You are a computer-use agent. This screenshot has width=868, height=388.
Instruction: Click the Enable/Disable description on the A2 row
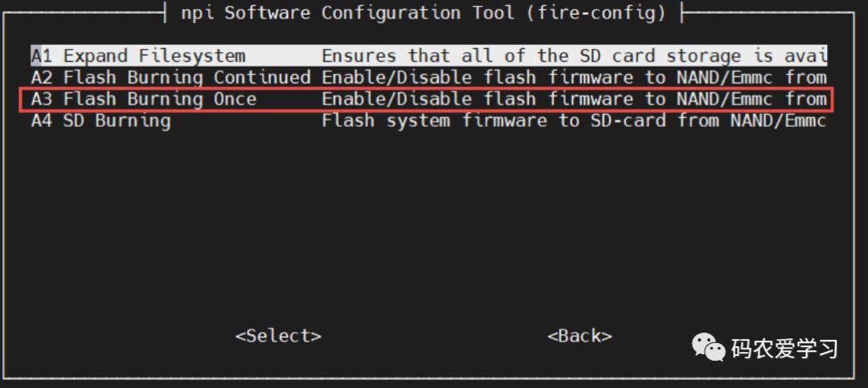pyautogui.click(x=396, y=77)
